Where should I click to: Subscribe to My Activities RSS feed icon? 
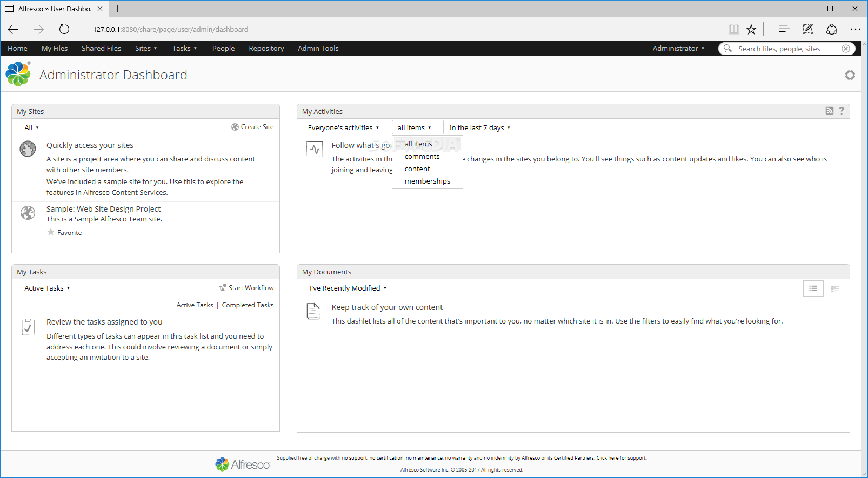[830, 111]
